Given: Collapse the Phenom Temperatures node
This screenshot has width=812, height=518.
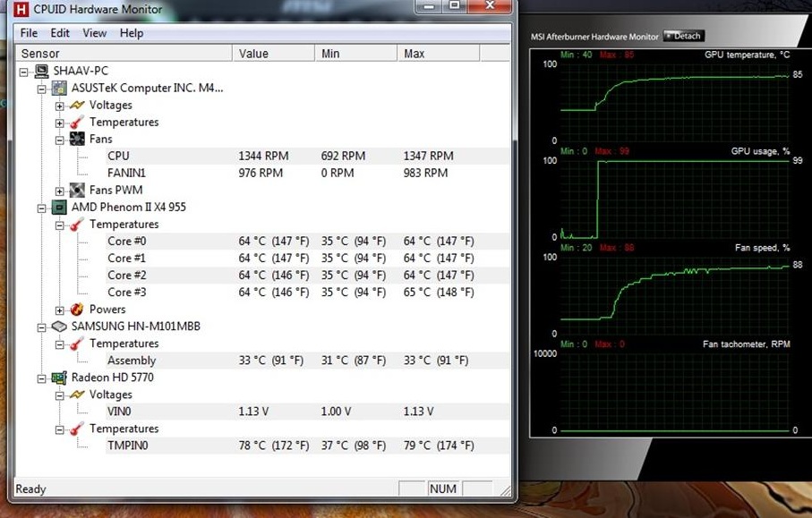Looking at the screenshot, I should click(59, 225).
